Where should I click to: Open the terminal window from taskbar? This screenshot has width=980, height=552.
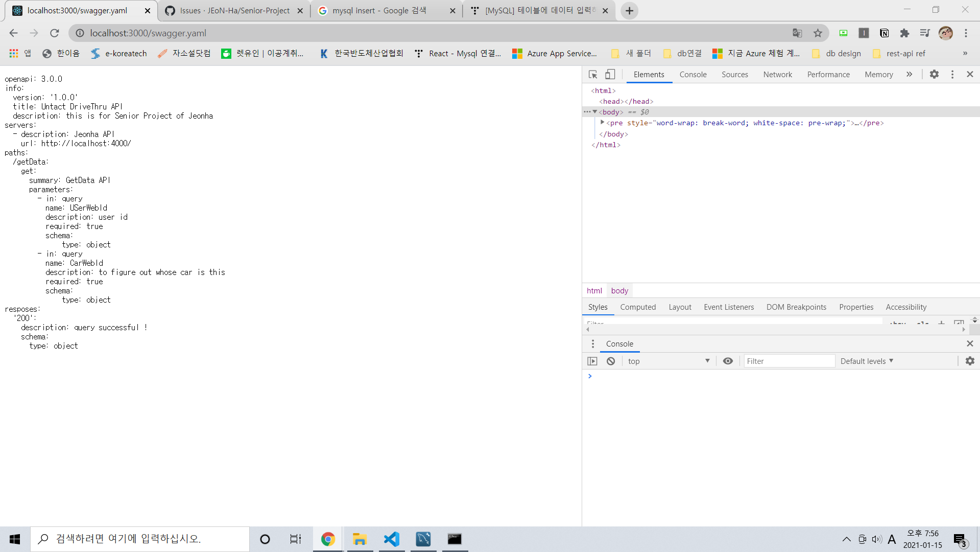click(x=455, y=539)
